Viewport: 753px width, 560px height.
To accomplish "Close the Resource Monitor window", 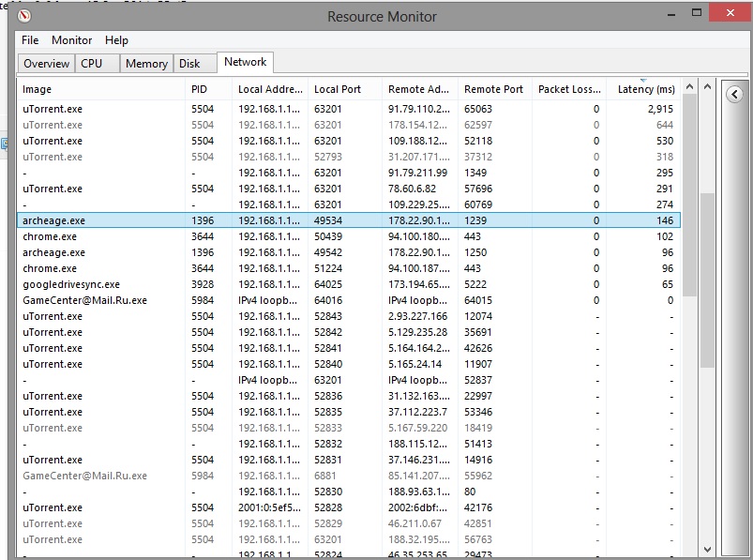I will tap(729, 14).
